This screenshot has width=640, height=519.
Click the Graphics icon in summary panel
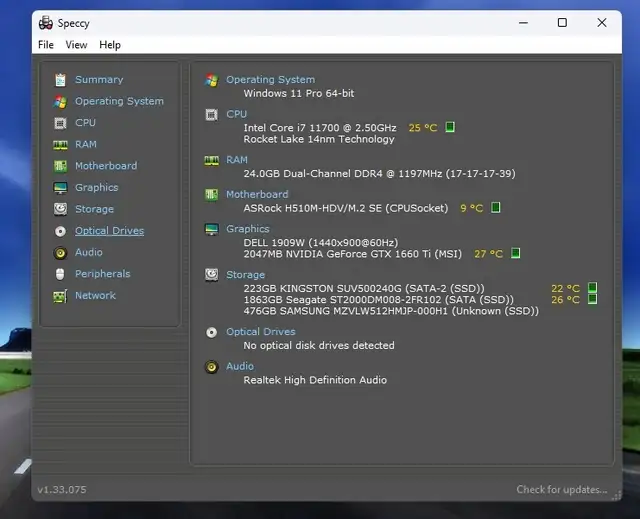coord(211,229)
